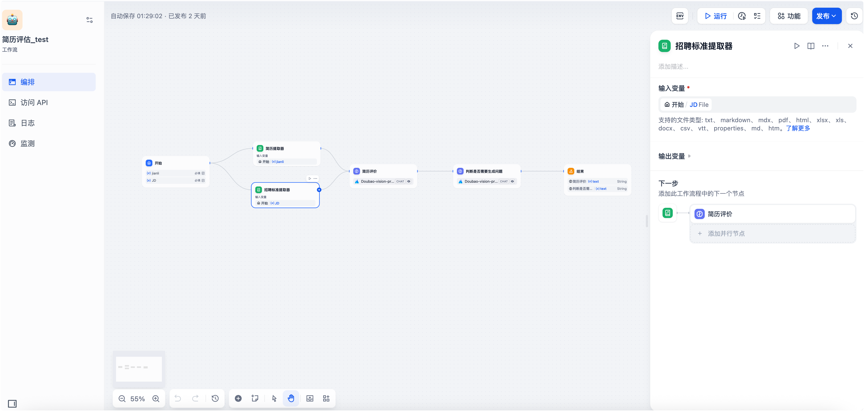Click the vision eye icon on the 判断是否需要生成问题 node
Viewport: 868px width, 413px height.
(x=513, y=182)
